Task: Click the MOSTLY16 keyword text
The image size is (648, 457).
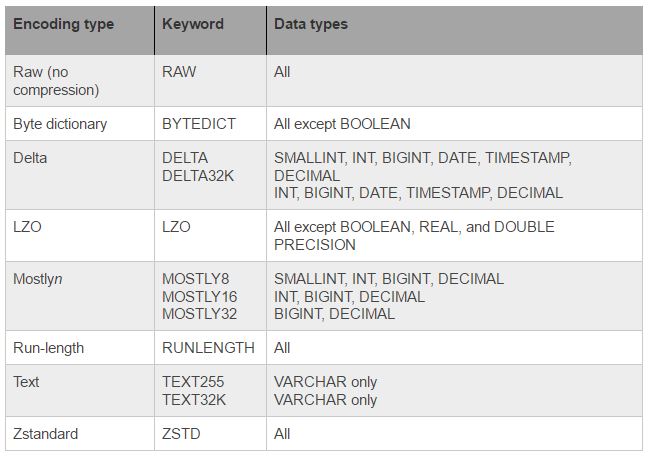Action: pos(200,297)
